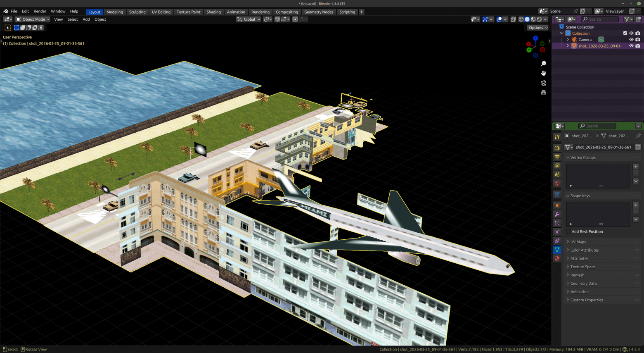Open the Render properties tab

[557, 148]
